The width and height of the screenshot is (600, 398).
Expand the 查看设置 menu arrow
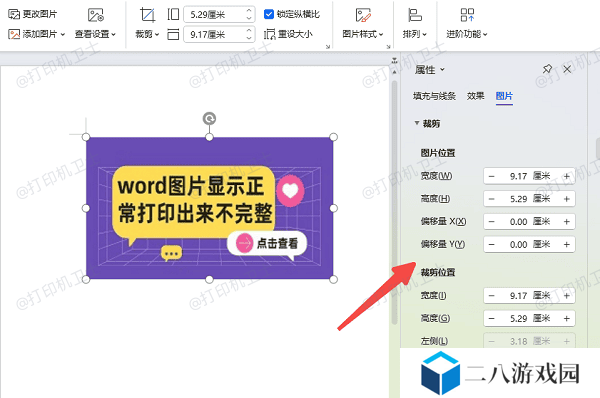click(114, 34)
